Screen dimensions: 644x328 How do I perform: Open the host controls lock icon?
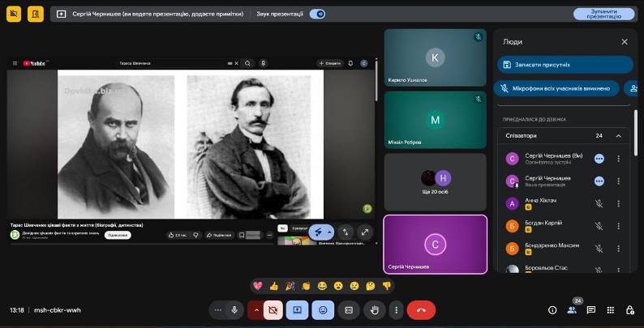[629, 310]
